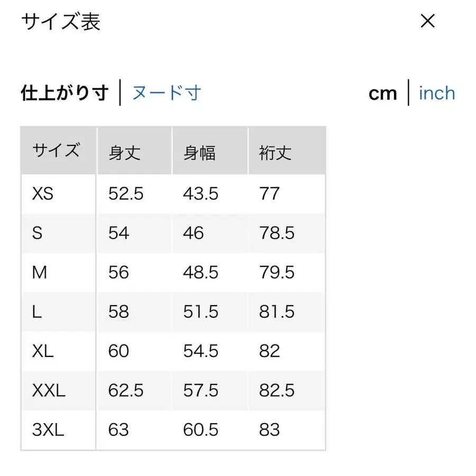Click the 裄丈 column header
Screen dimensions: 476x476
[274, 152]
